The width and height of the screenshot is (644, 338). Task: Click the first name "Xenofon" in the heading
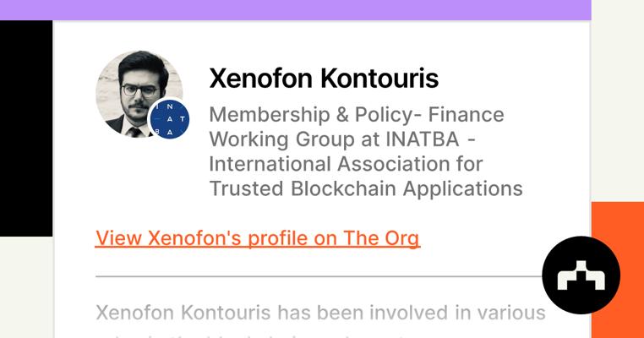pos(261,79)
